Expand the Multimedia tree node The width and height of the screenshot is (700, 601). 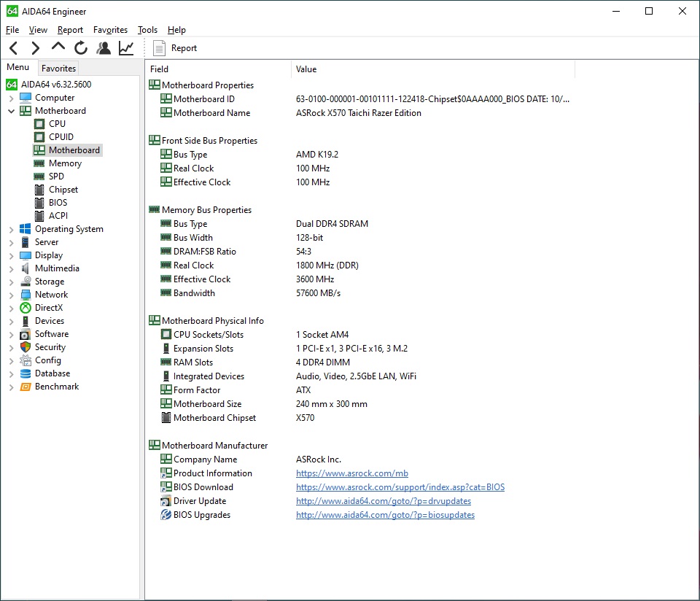click(x=11, y=269)
